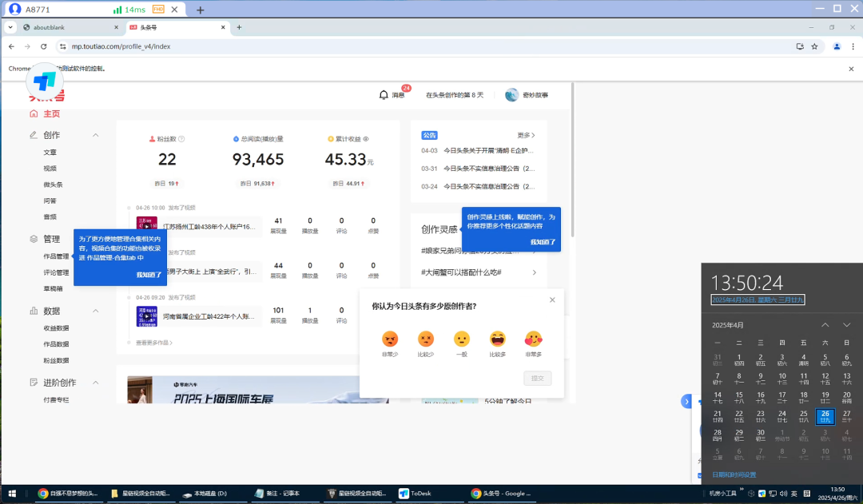
Task: Select April 27 in the calendar
Action: 846,416
